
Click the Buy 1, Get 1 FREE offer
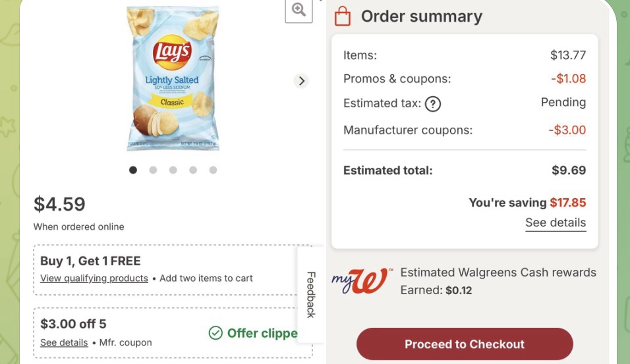90,261
